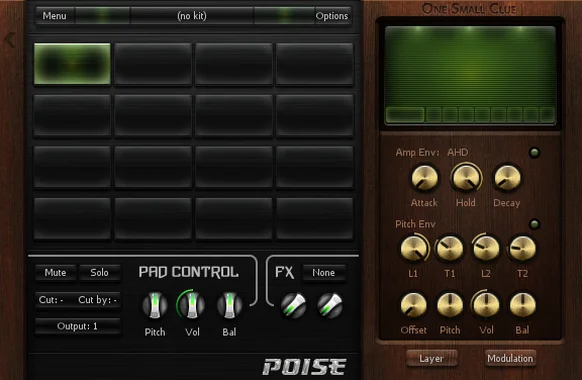The image size is (582, 380).
Task: Trigger the second pad in the bottom row
Action: [153, 218]
